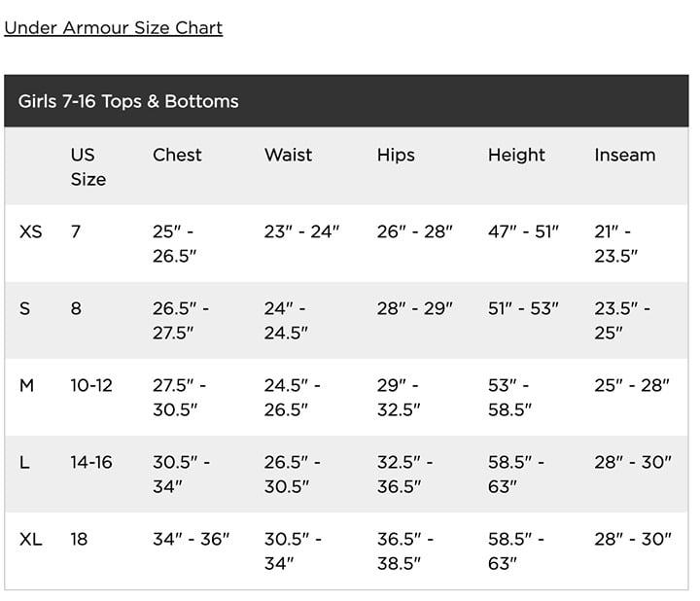The height and width of the screenshot is (601, 700).
Task: Select the Chest column header
Action: pyautogui.click(x=177, y=155)
